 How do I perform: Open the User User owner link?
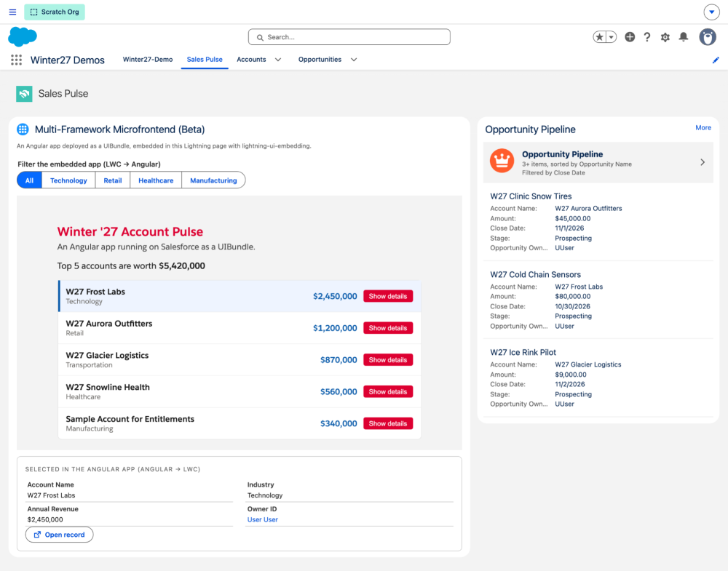pos(262,519)
